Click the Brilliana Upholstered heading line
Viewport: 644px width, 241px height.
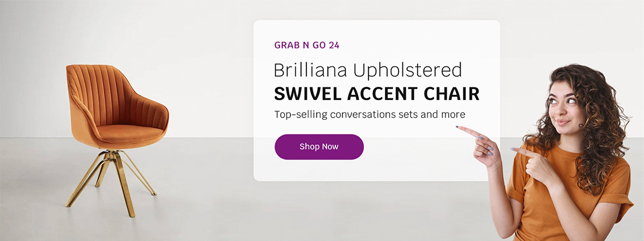[x=367, y=70]
